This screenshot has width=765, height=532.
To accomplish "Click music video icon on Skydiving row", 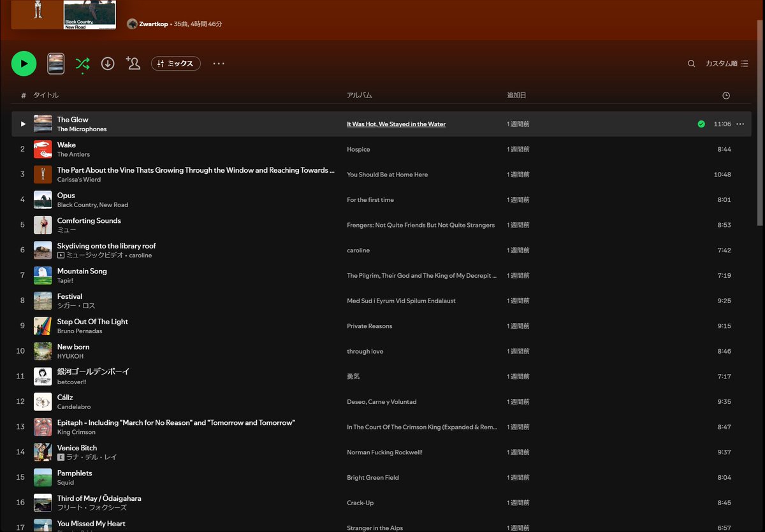I will click(x=61, y=255).
